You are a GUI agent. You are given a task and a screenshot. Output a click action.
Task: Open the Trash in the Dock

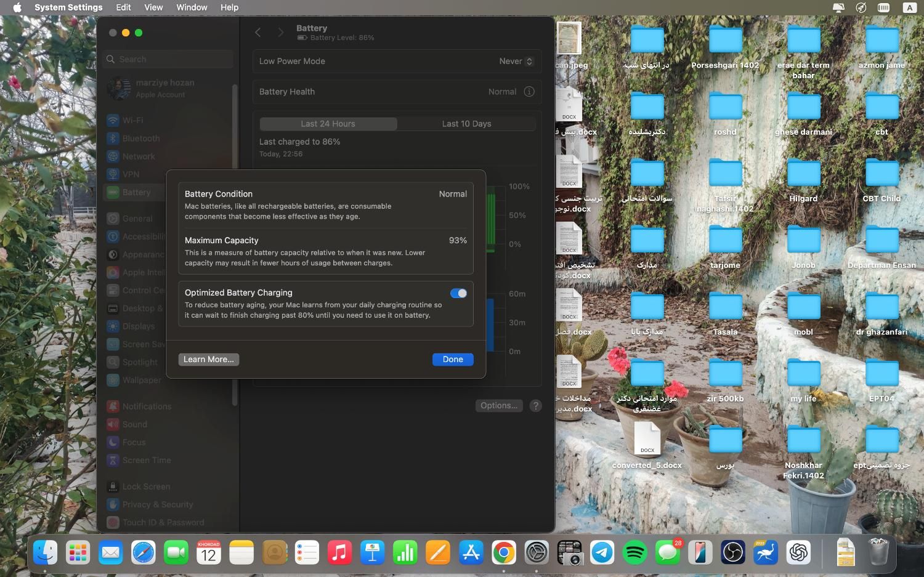tap(878, 552)
